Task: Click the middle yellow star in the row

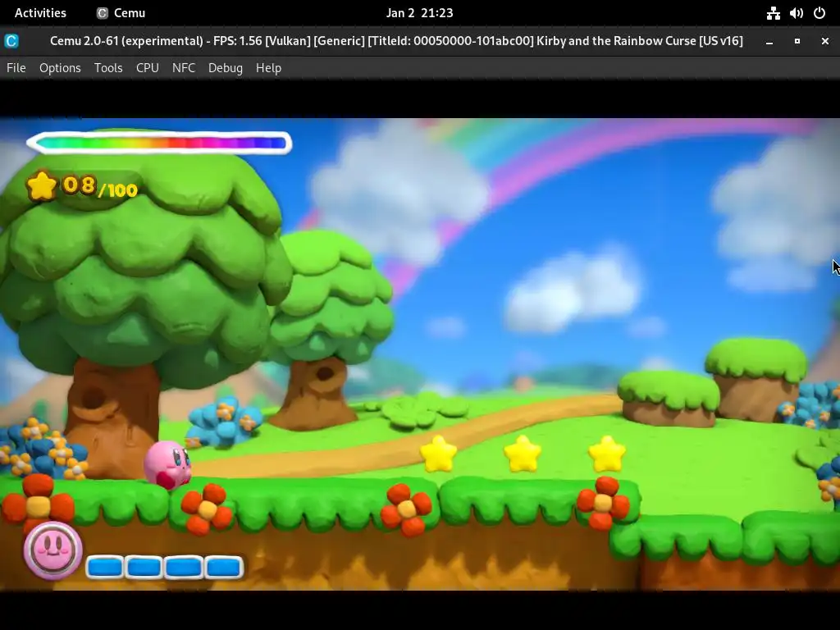Action: pyautogui.click(x=523, y=454)
